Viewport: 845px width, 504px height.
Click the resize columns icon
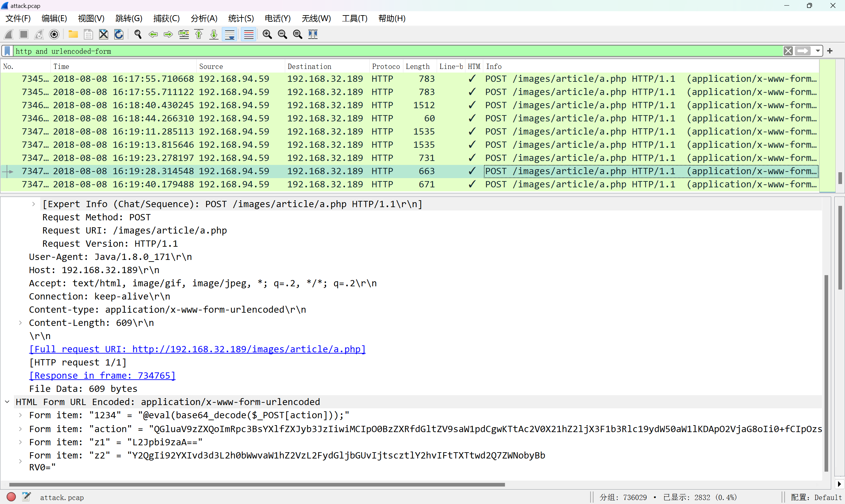click(313, 34)
